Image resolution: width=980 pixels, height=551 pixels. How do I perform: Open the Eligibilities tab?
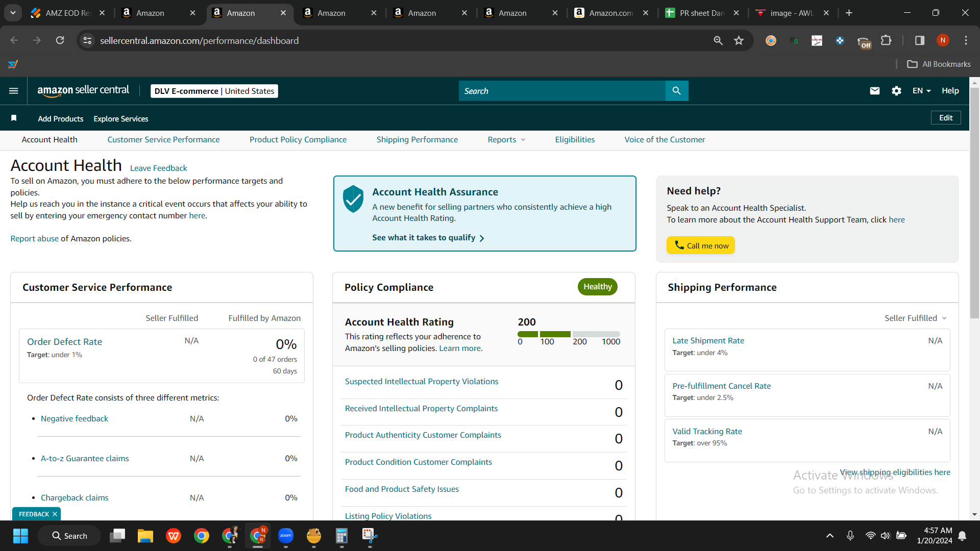[x=575, y=140]
